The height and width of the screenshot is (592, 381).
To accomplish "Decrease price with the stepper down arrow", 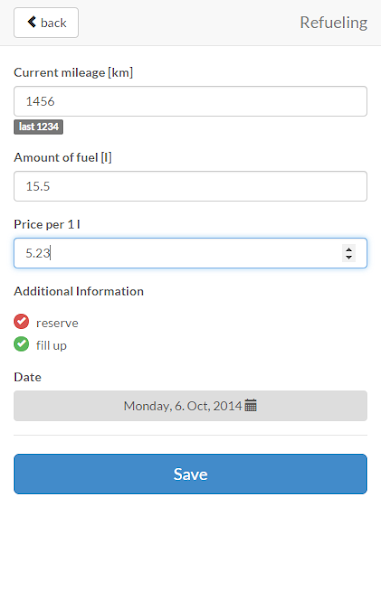I will tap(349, 257).
